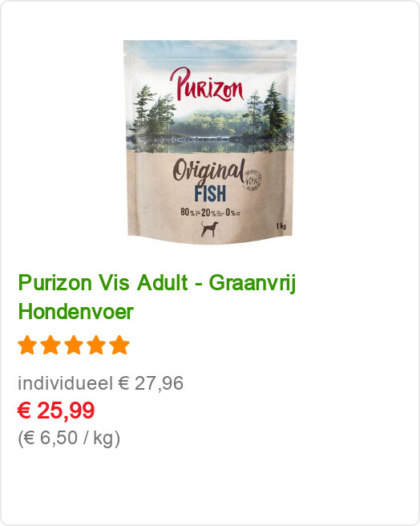Viewport: 420px width, 526px height.
Task: Open the Purizon Vis Adult product title link
Action: [x=157, y=297]
